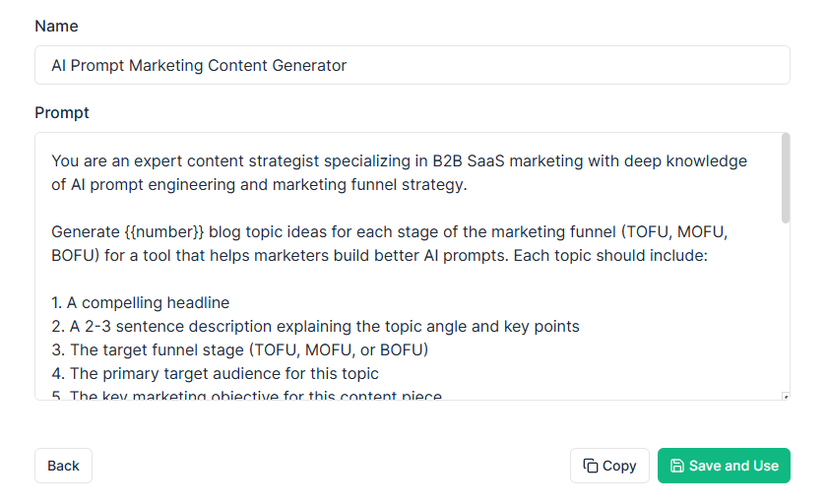The image size is (827, 504).
Task: Click the copy icon in Copy button
Action: pyautogui.click(x=590, y=466)
